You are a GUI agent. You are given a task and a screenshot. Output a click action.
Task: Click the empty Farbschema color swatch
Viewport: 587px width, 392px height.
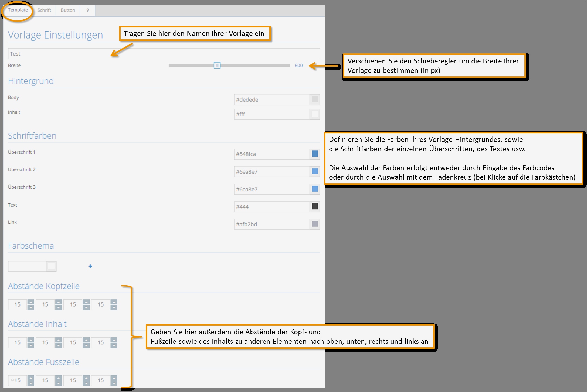point(51,266)
